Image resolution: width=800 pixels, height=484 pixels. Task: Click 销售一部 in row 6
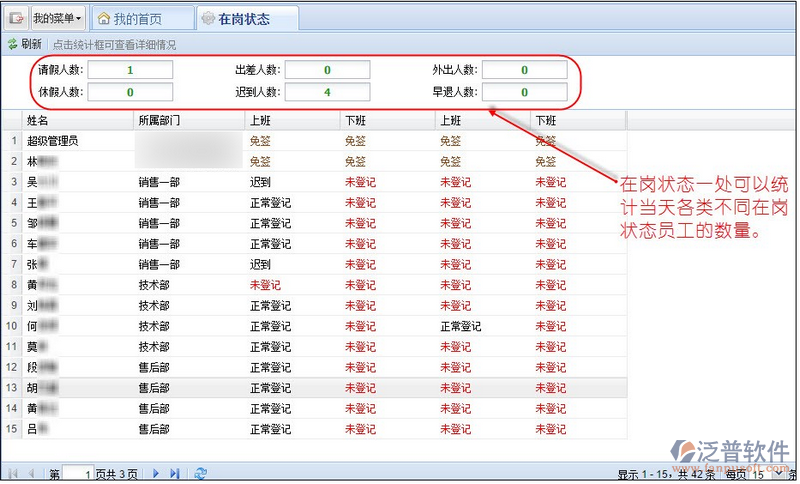coord(159,244)
